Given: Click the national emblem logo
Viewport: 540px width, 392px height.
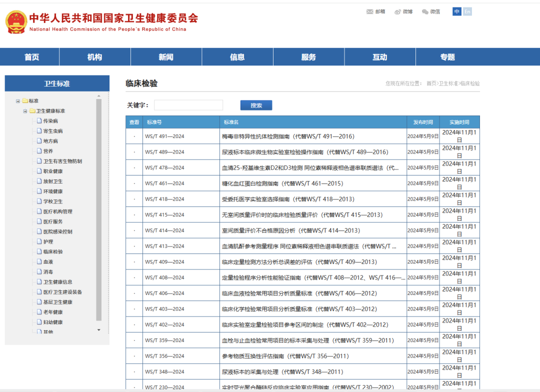Looking at the screenshot, I should (16, 22).
